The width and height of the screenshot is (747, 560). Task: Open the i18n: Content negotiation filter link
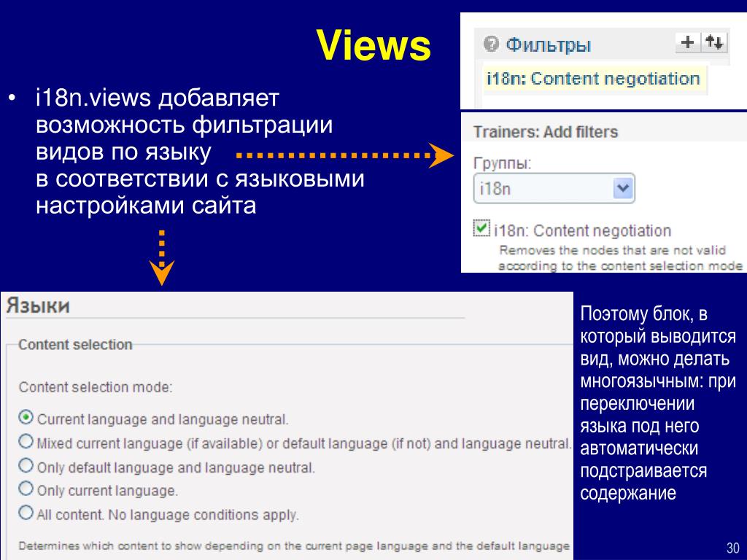point(592,79)
